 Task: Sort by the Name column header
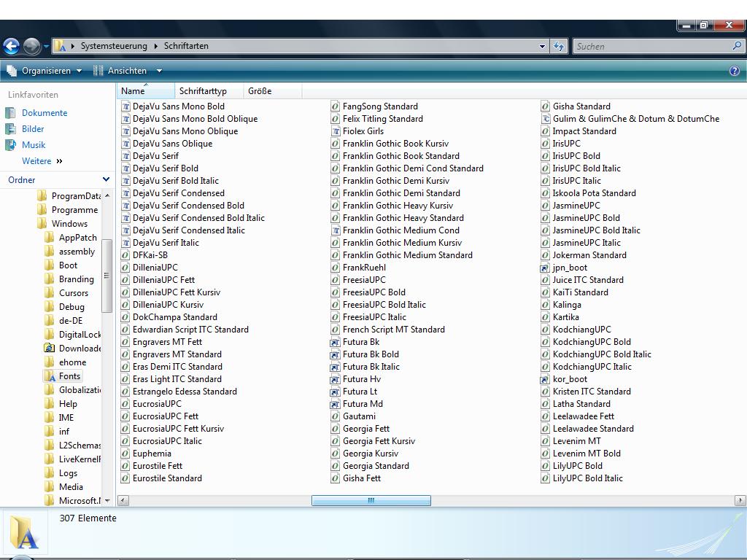coord(146,91)
